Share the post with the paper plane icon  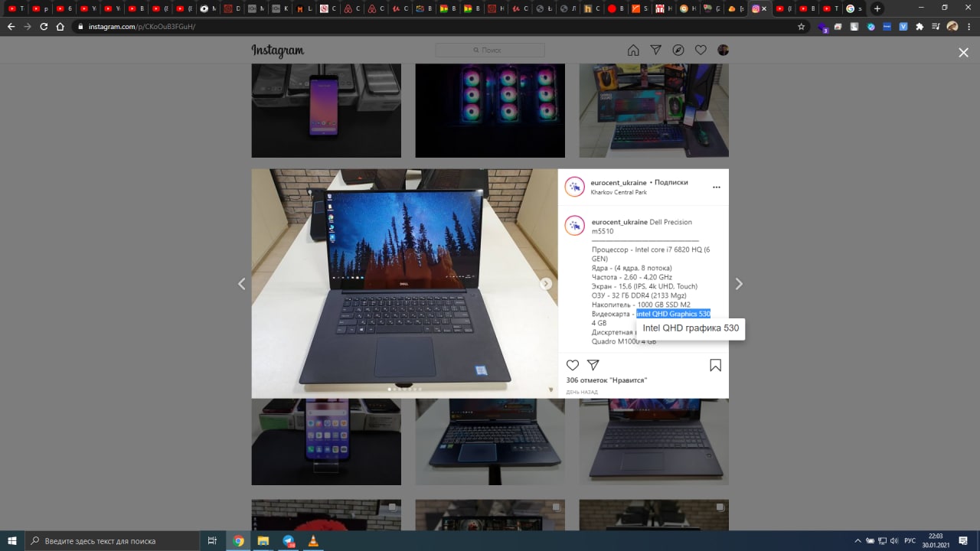click(x=593, y=365)
